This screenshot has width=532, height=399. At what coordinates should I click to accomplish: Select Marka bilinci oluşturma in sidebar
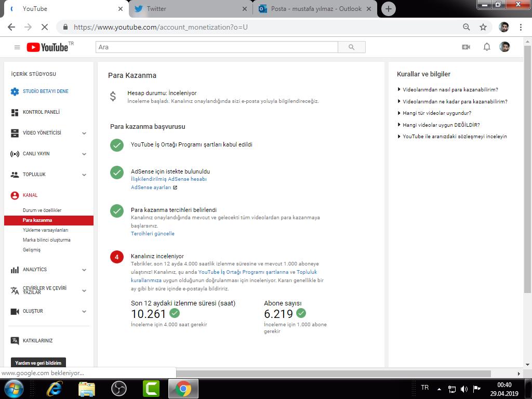coord(46,240)
